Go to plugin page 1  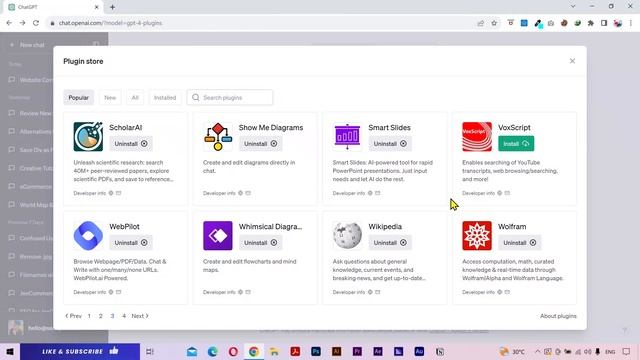click(89, 316)
